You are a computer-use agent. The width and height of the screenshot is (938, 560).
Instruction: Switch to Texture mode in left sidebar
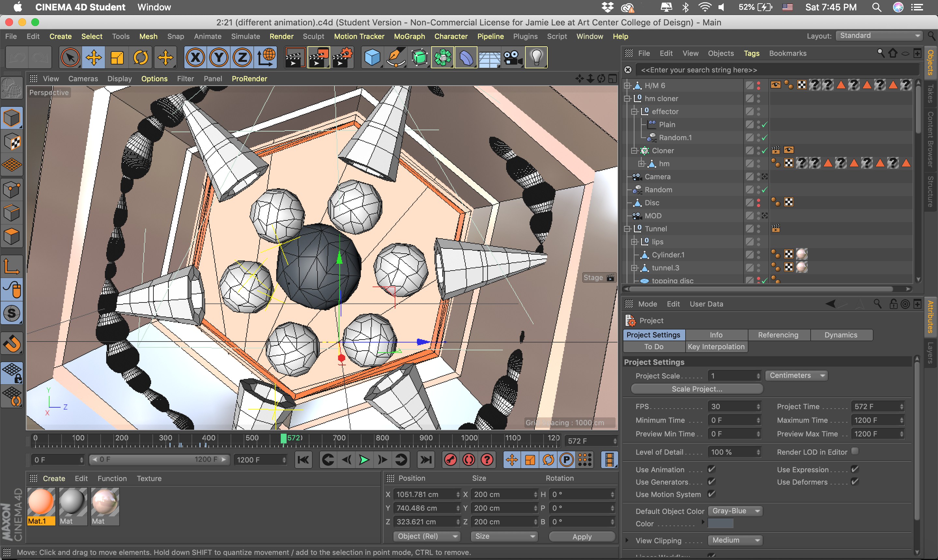tap(12, 142)
